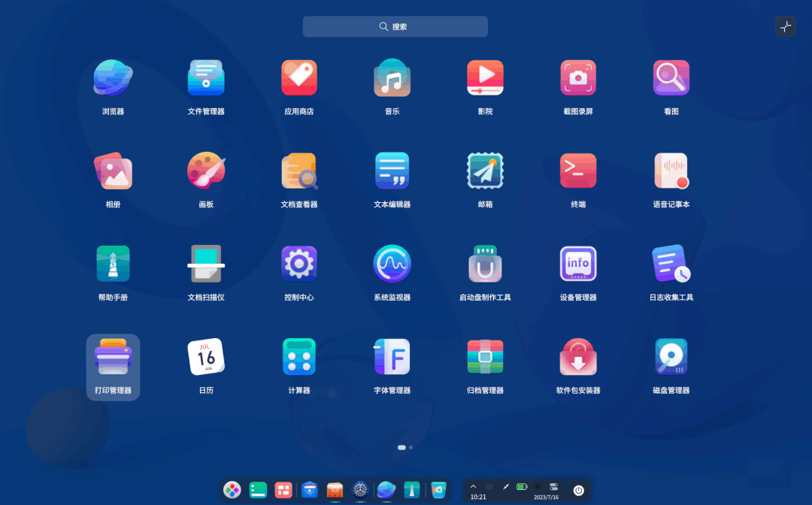812x505 pixels.
Task: Open the lighthouse help manual in dock
Action: click(x=412, y=489)
